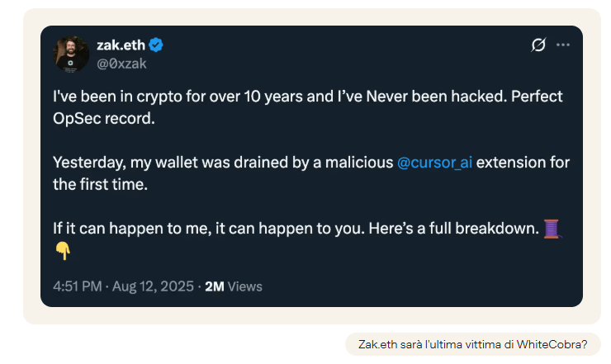Click "the first time." text line

coord(101,184)
